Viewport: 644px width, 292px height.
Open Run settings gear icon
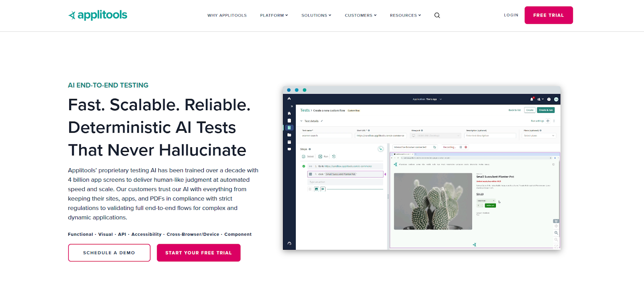click(548, 121)
